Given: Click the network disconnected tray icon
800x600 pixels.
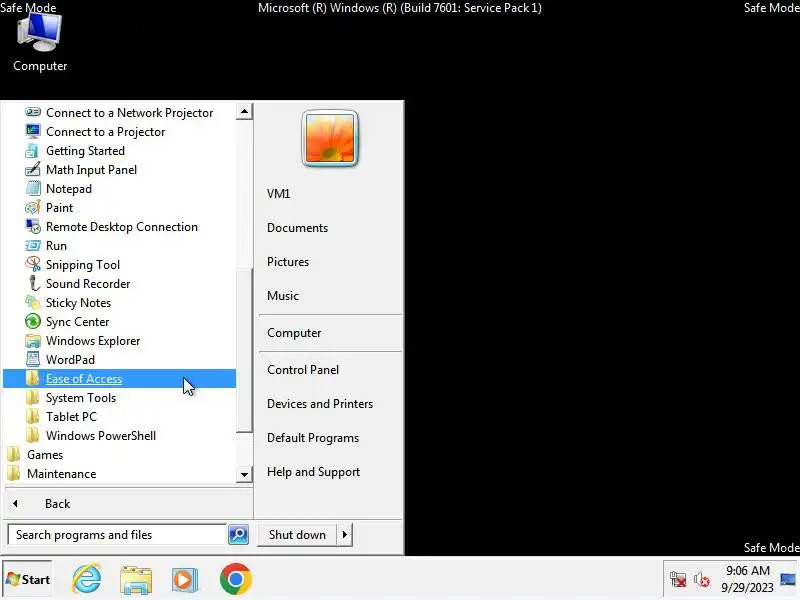Looking at the screenshot, I should pyautogui.click(x=678, y=580).
